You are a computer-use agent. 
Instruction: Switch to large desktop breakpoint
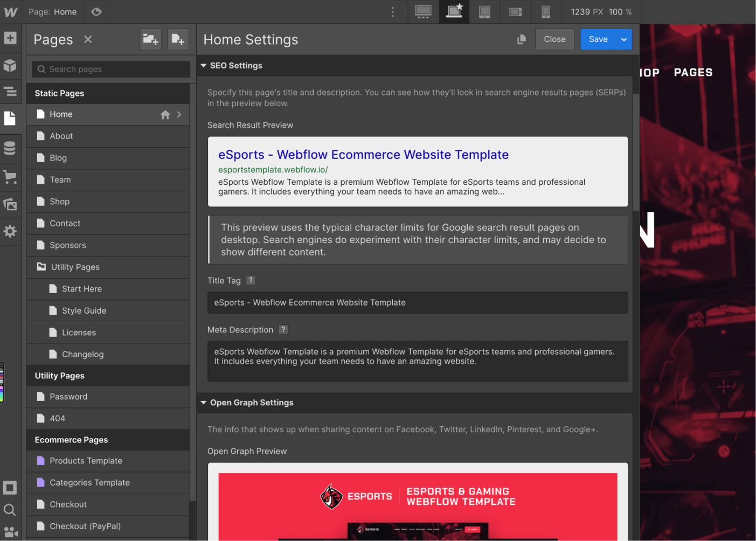[x=423, y=12]
